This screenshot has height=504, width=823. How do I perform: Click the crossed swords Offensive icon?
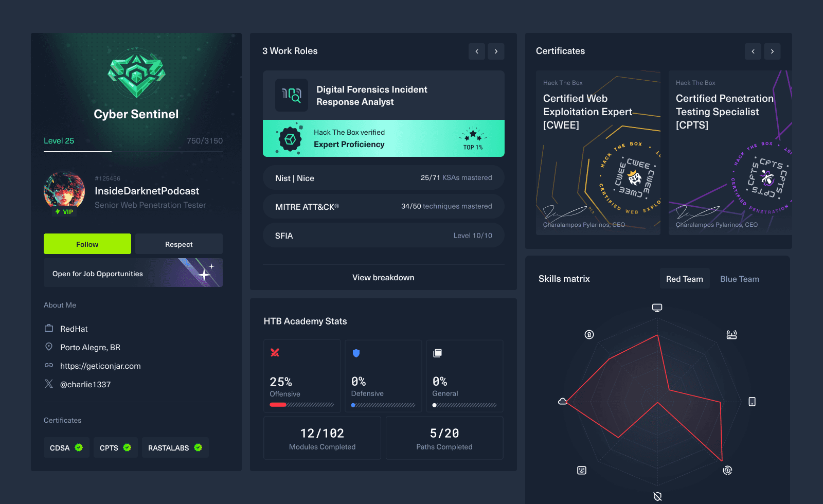275,352
